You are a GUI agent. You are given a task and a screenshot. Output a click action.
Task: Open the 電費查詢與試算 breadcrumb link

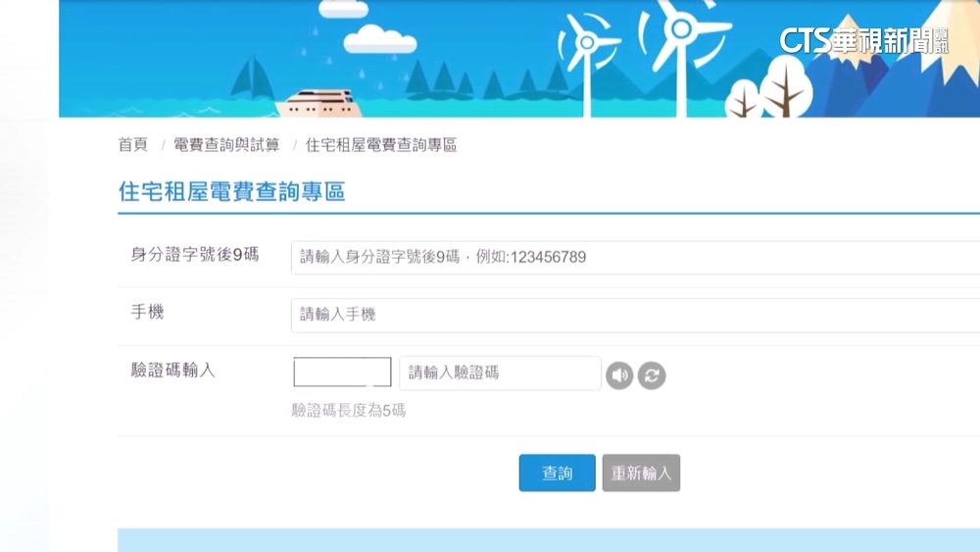226,145
